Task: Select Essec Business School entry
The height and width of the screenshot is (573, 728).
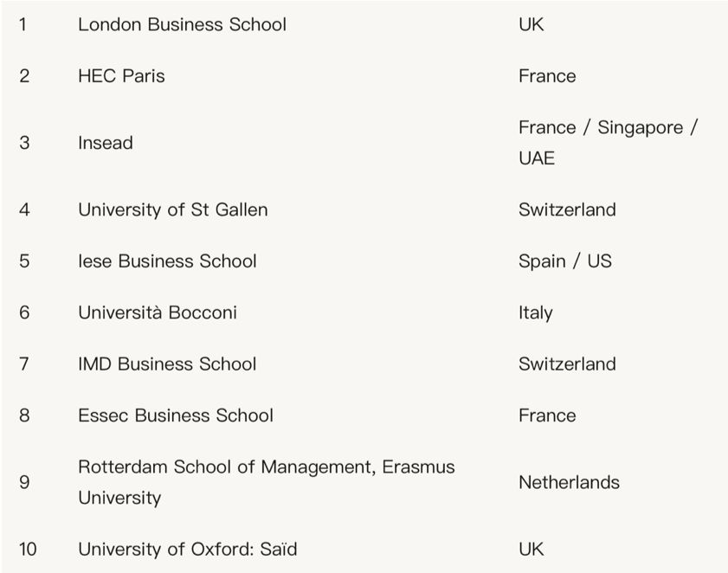Action: 176,415
